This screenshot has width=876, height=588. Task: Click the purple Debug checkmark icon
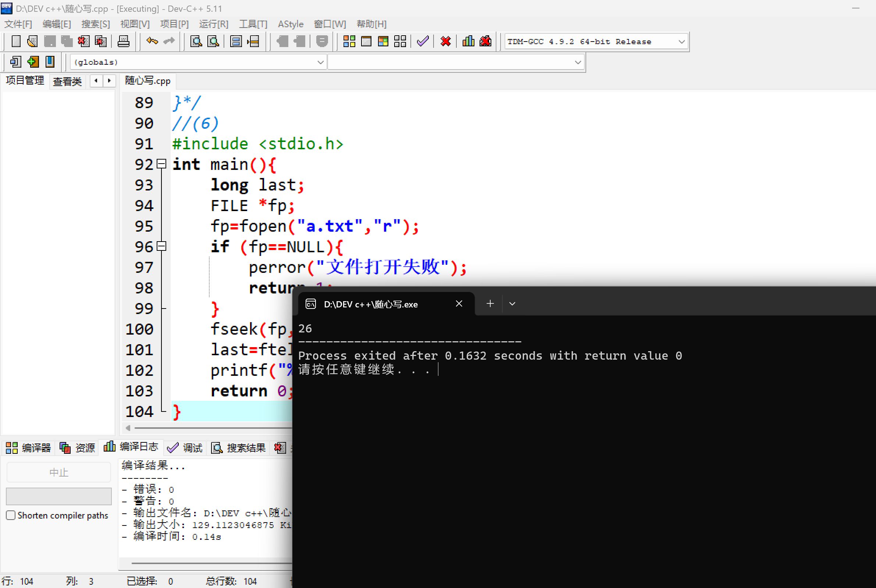pyautogui.click(x=423, y=41)
